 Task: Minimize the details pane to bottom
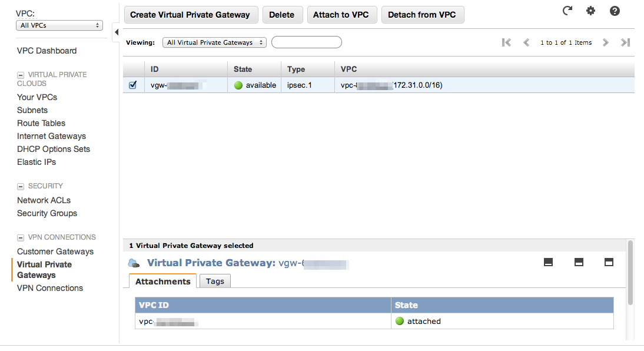coord(548,262)
